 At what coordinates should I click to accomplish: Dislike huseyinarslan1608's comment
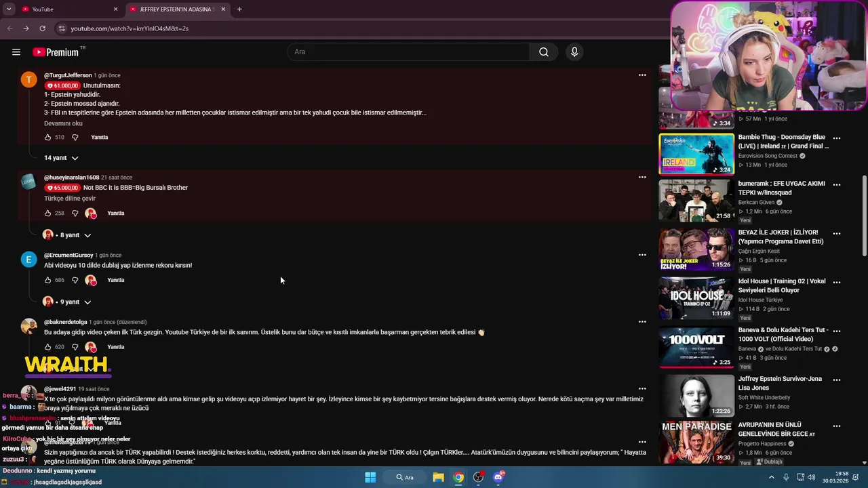(75, 213)
